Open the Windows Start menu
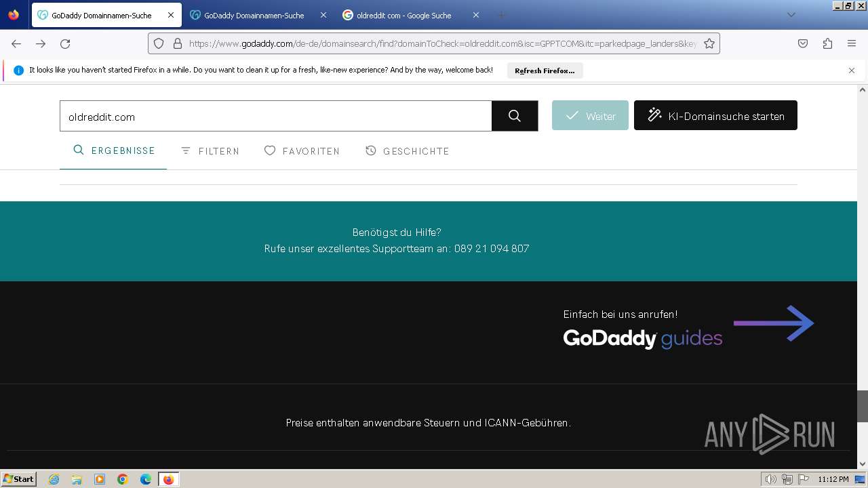This screenshot has width=868, height=488. click(x=18, y=479)
